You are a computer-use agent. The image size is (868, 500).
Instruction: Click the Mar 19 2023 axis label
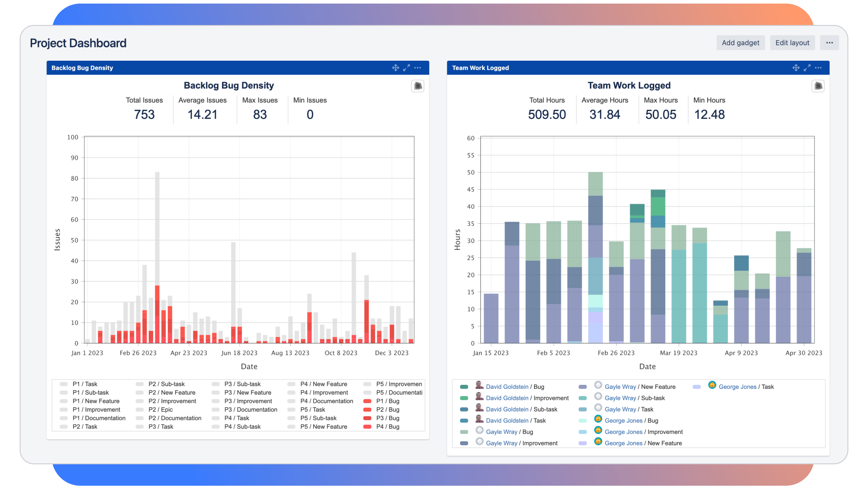(x=679, y=353)
